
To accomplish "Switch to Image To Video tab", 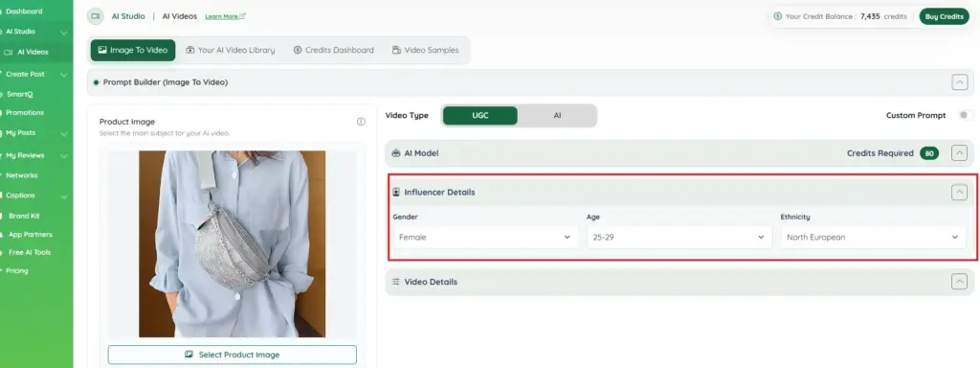I will [x=132, y=50].
